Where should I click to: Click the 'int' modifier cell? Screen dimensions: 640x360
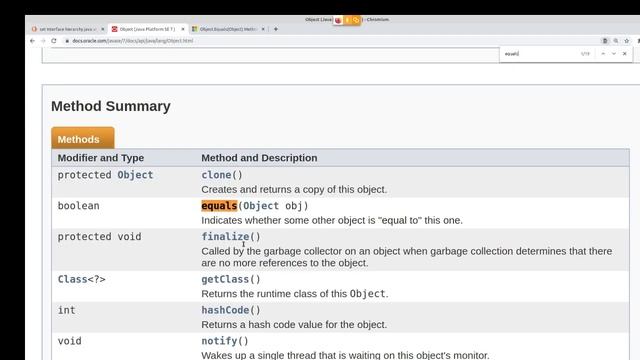click(67, 310)
